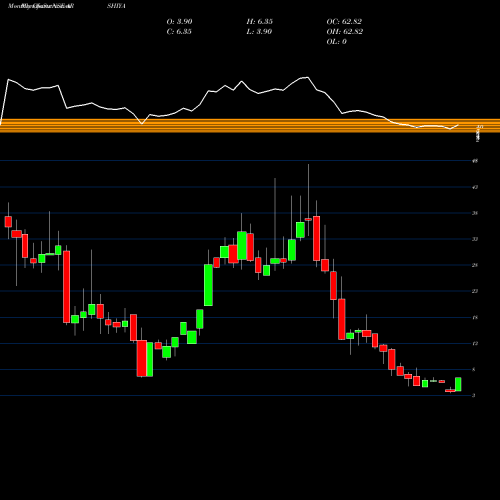The height and width of the screenshot is (500, 500).
Task: Select the open value O: 3.90
Action: click(x=179, y=22)
